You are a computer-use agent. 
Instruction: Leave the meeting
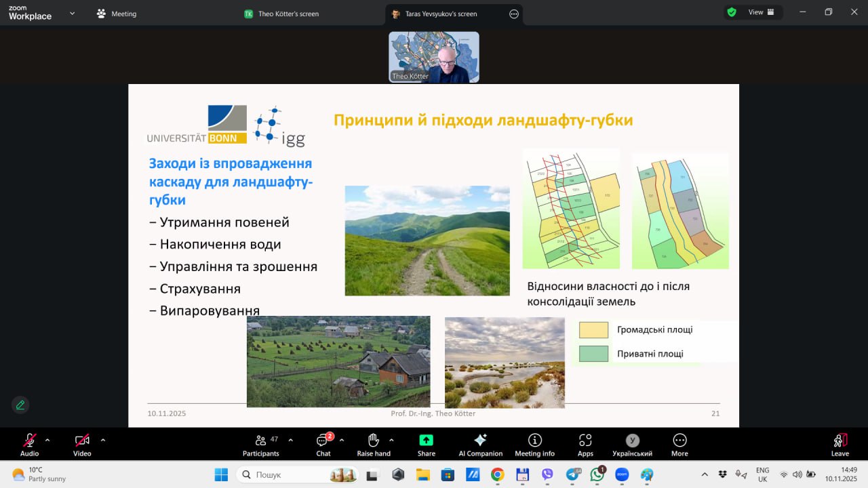coord(840,444)
